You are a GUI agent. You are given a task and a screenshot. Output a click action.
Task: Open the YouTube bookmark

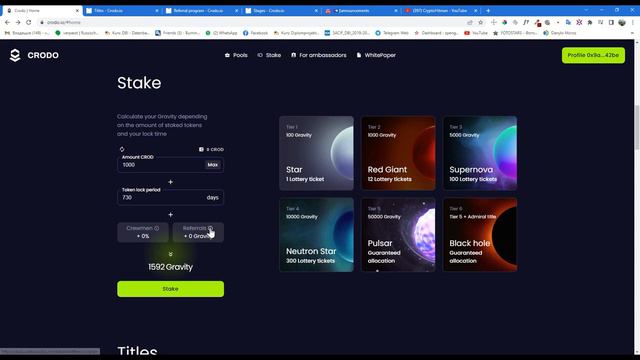tap(476, 33)
